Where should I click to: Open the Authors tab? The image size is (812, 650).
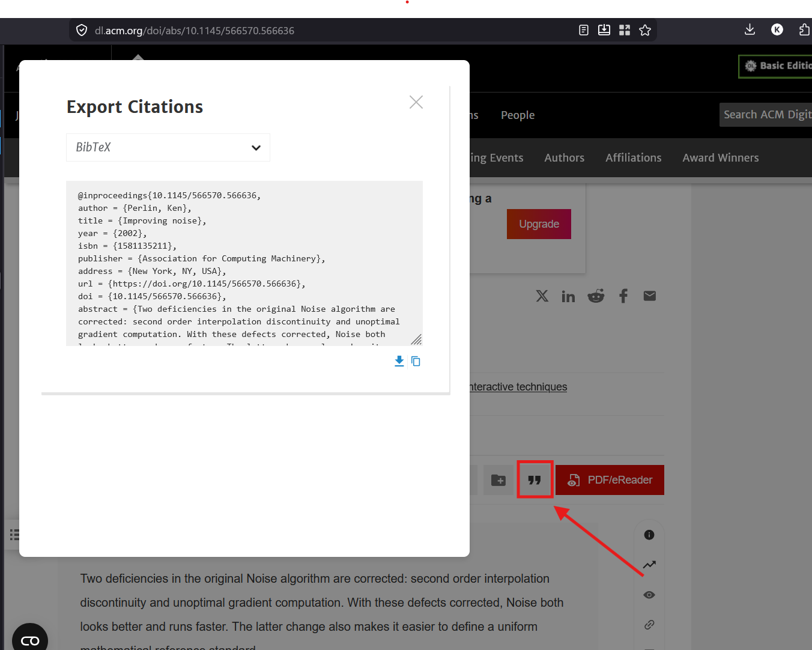tap(565, 157)
